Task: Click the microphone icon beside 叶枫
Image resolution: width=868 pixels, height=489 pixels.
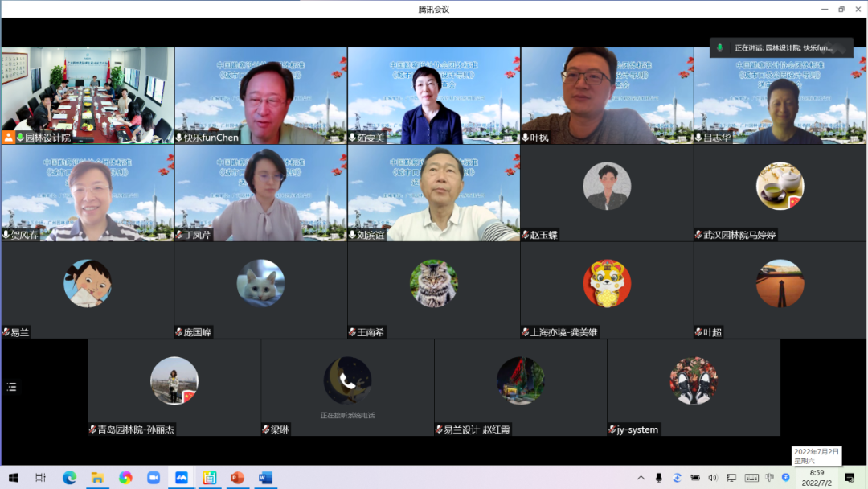Action: [x=526, y=138]
